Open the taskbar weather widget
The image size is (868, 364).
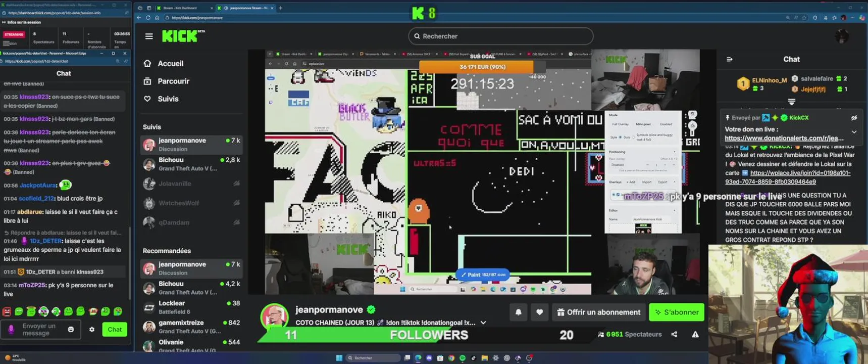(x=14, y=358)
